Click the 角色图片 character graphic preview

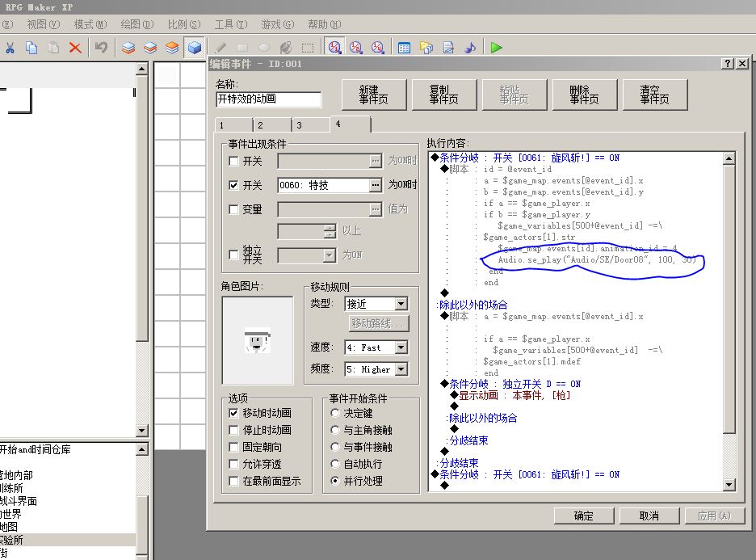point(258,340)
